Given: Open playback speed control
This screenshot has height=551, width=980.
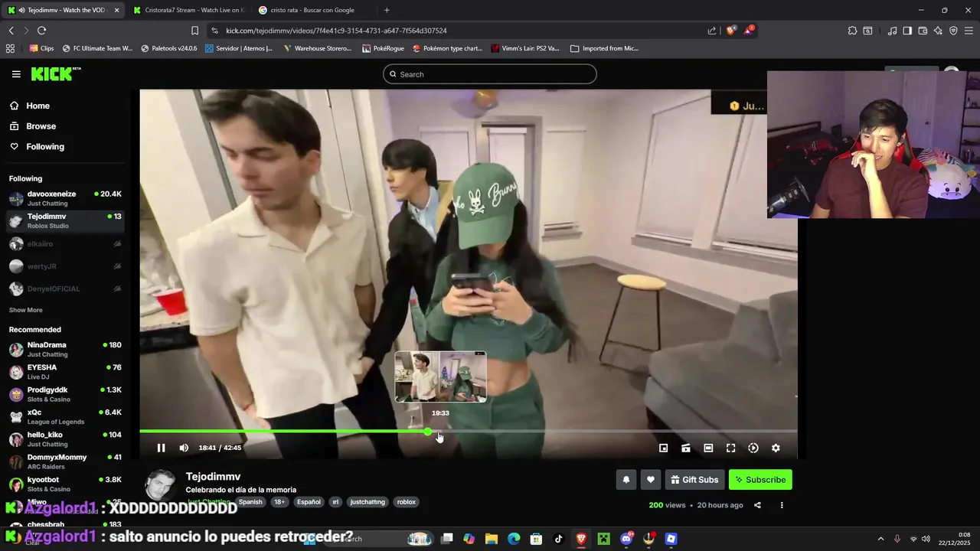Looking at the screenshot, I should pyautogui.click(x=753, y=448).
